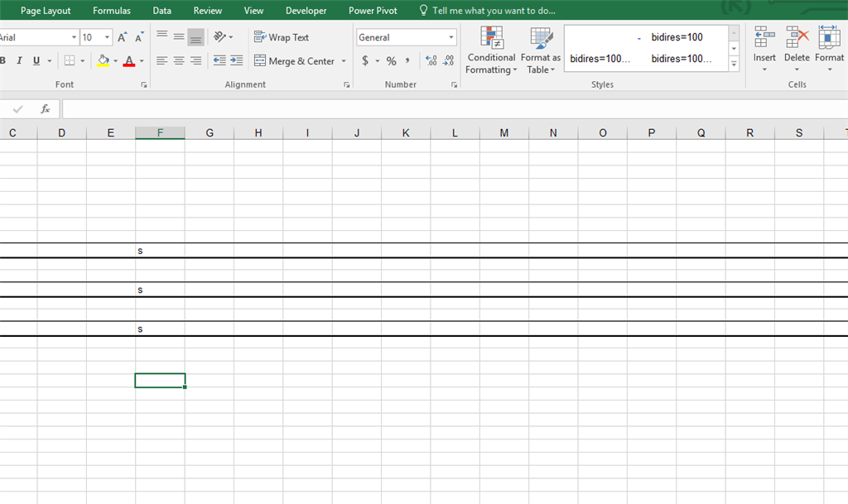848x504 pixels.
Task: Open font name dropdown
Action: 74,37
